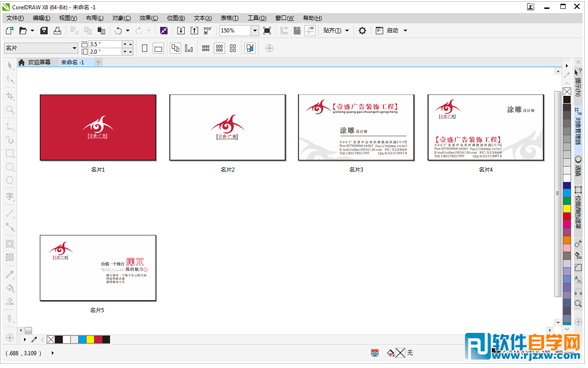Screen dimensions: 588x368
Task: Select the Artistic Media tool in the toolbox
Action: pyautogui.click(x=10, y=140)
